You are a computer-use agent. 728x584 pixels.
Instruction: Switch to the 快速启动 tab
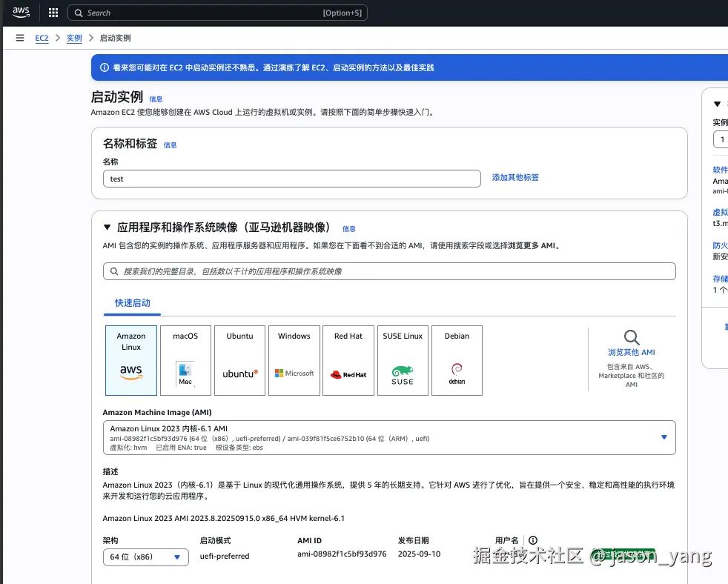(133, 303)
